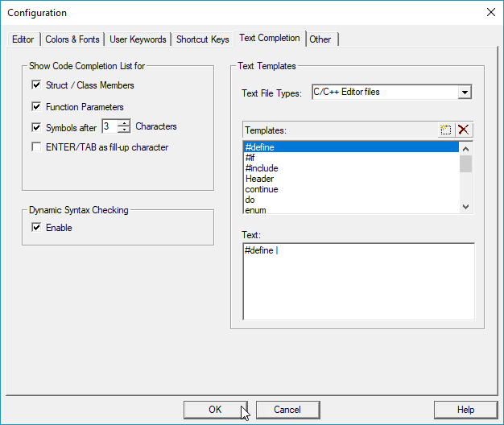Viewport: 504px width, 425px height.
Task: Toggle Function Parameters checkbox
Action: (36, 106)
